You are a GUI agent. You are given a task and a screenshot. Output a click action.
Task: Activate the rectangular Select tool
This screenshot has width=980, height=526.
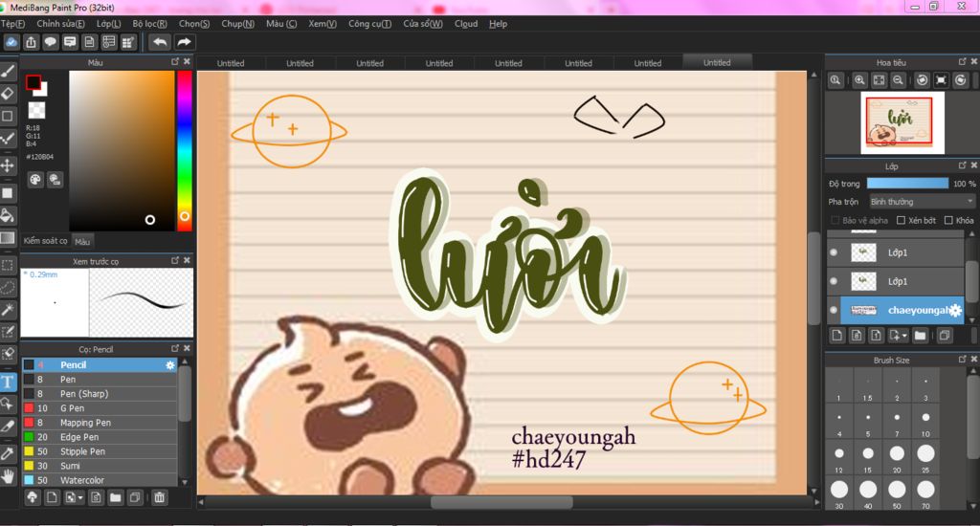[x=8, y=265]
